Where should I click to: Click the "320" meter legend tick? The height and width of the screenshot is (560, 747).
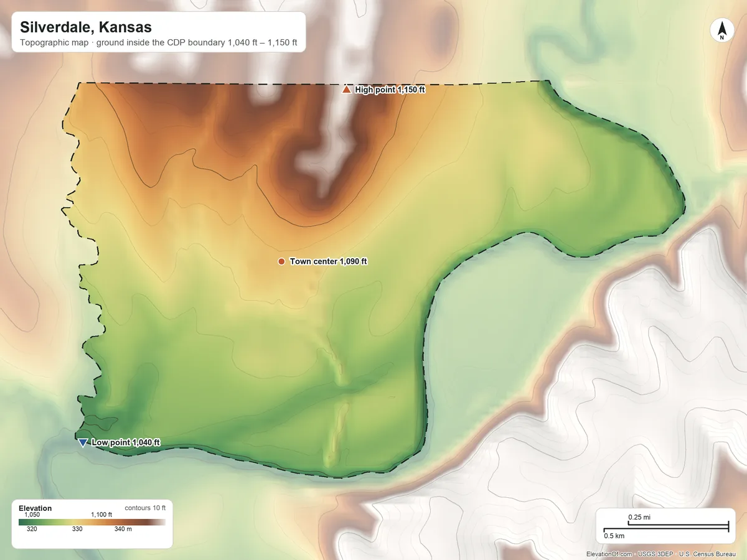(32, 530)
